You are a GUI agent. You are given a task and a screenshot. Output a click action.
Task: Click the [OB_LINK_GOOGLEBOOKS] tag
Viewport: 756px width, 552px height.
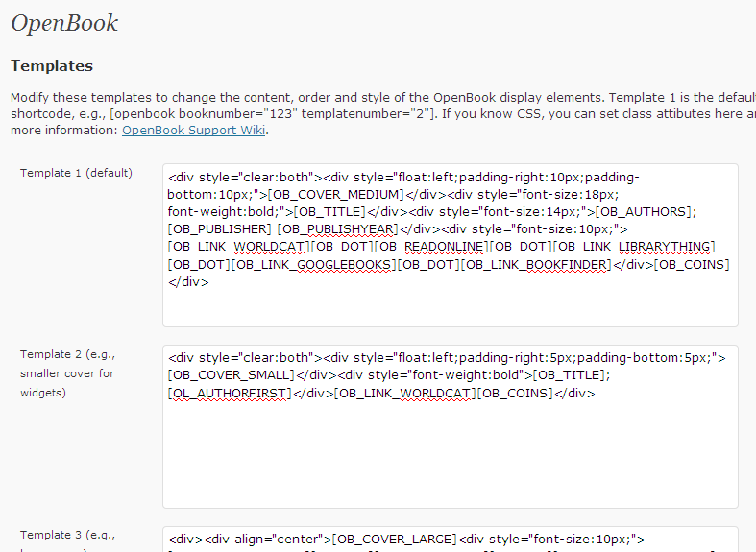313,265
